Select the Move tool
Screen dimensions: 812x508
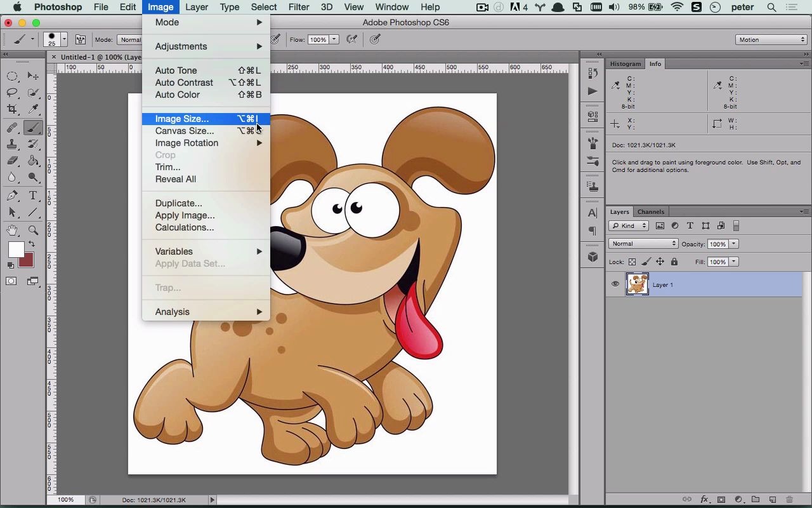pyautogui.click(x=34, y=76)
